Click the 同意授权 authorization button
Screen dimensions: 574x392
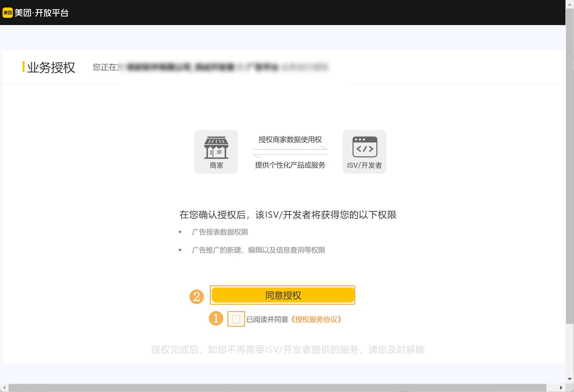(x=282, y=295)
